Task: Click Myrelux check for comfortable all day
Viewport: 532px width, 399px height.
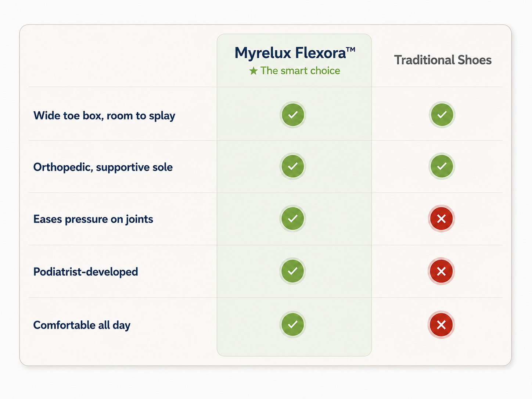Action: (293, 324)
